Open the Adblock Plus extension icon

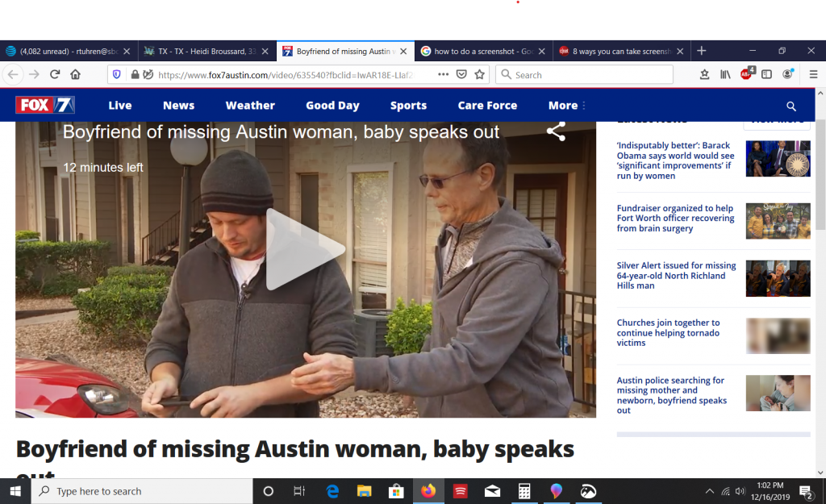click(x=746, y=74)
